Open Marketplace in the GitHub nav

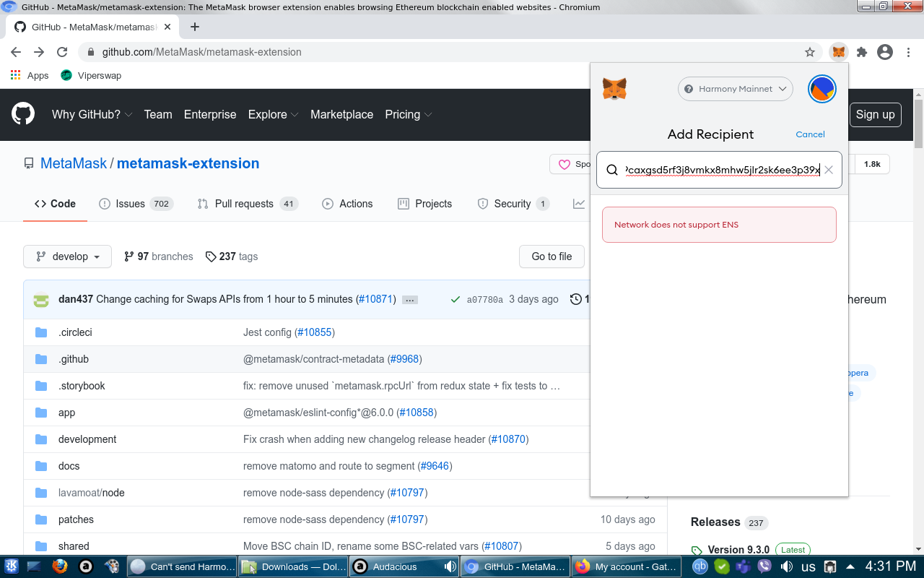click(341, 114)
